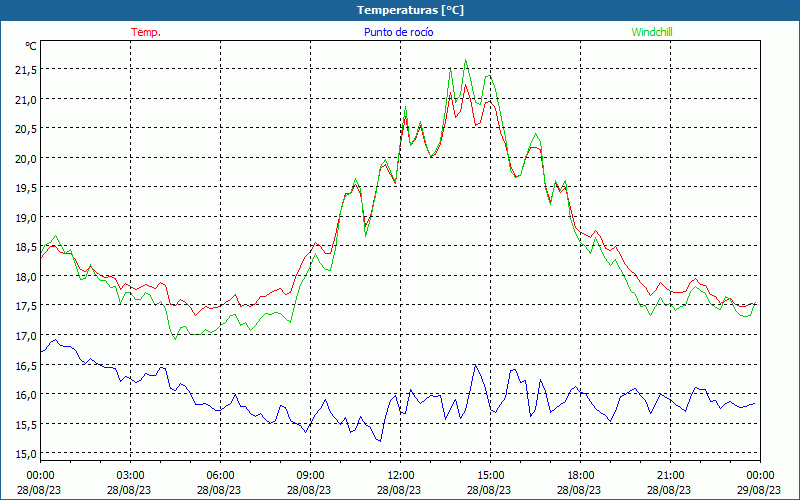The image size is (800, 500).
Task: Click the 16,0 value on the y-axis
Action: point(26,395)
